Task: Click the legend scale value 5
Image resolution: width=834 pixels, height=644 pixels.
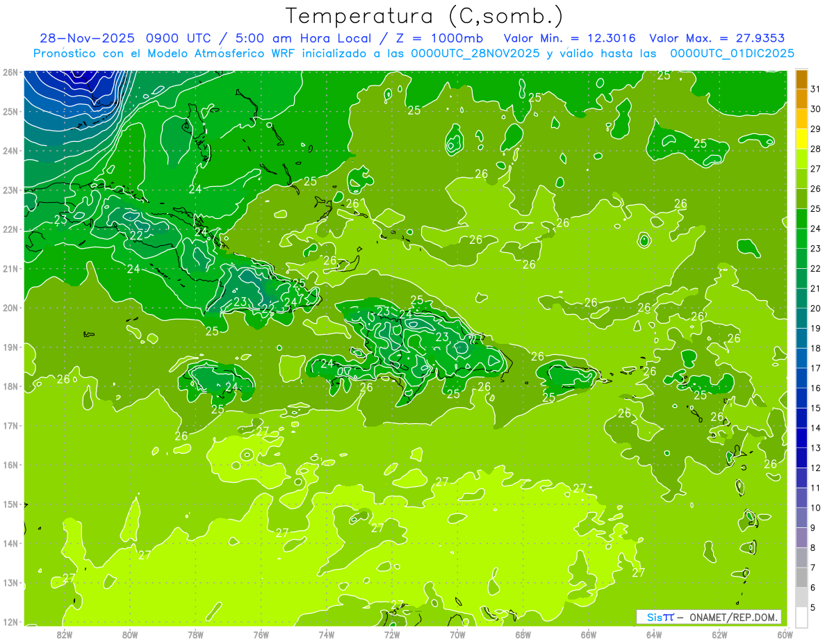Action: click(812, 607)
